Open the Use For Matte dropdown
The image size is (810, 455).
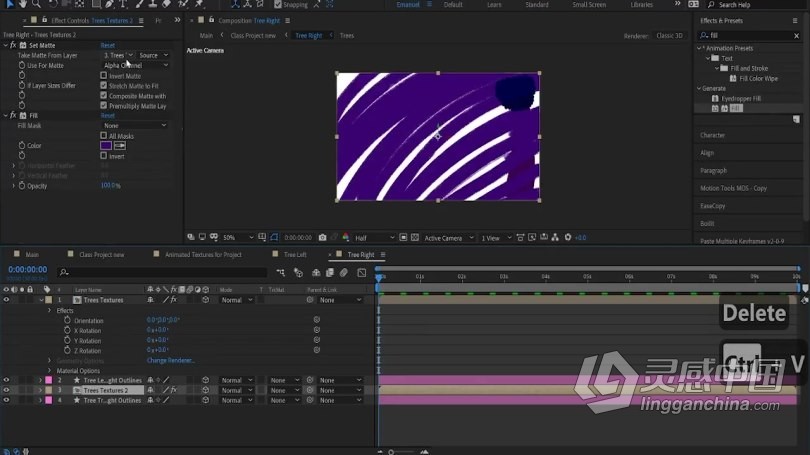pos(135,66)
